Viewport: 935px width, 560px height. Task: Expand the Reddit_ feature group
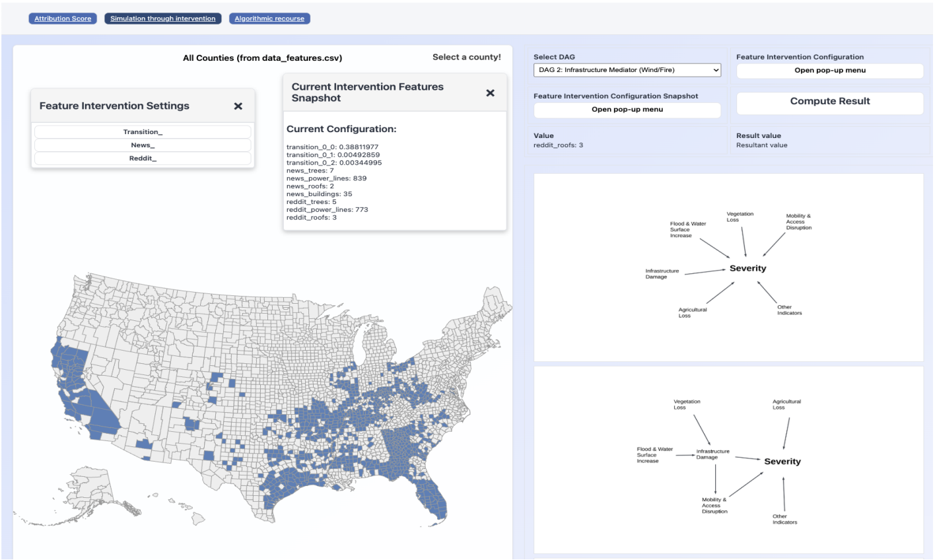click(143, 158)
